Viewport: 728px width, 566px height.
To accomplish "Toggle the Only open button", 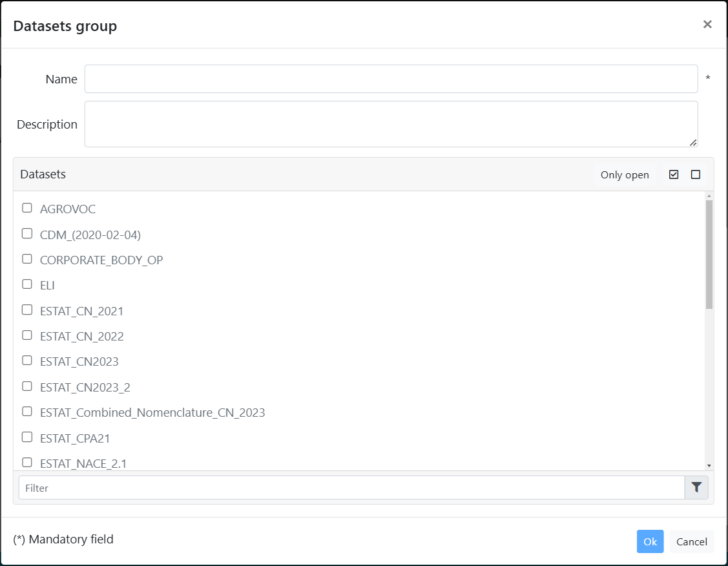I will click(625, 174).
